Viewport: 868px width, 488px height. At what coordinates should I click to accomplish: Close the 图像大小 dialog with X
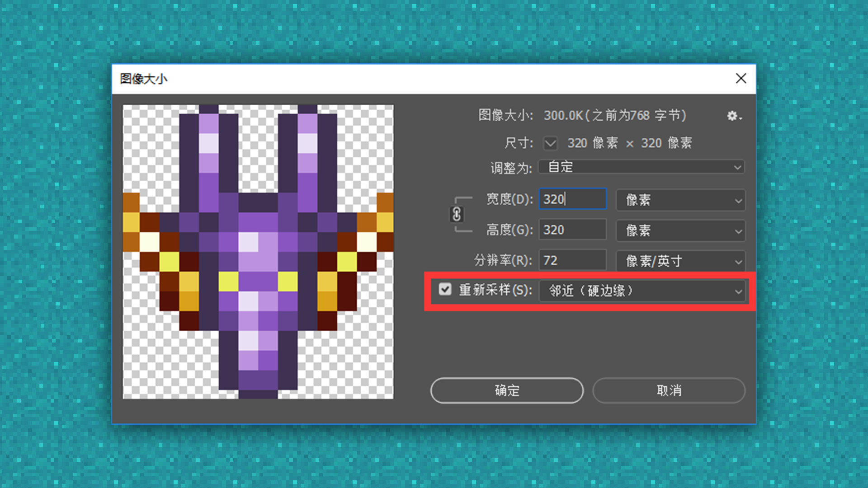pyautogui.click(x=741, y=79)
